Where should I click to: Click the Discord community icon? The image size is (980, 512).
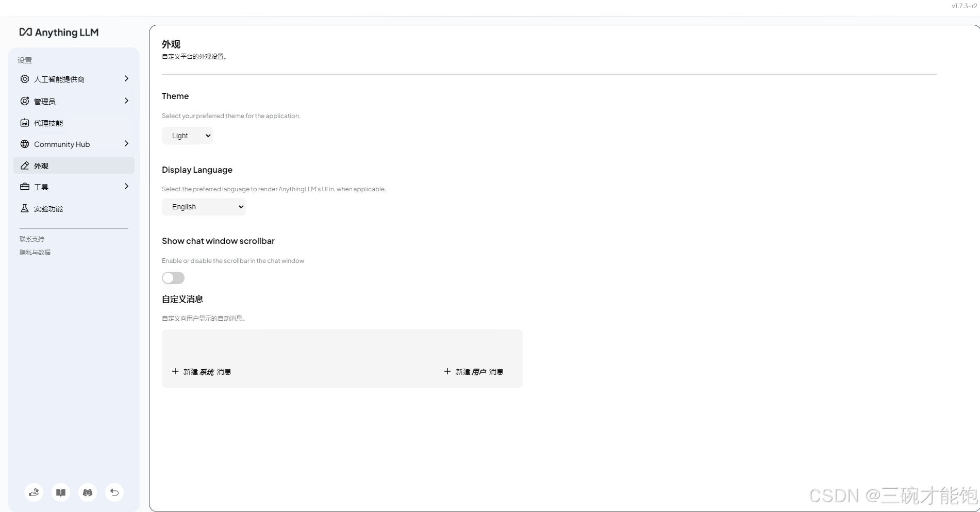[x=87, y=492]
